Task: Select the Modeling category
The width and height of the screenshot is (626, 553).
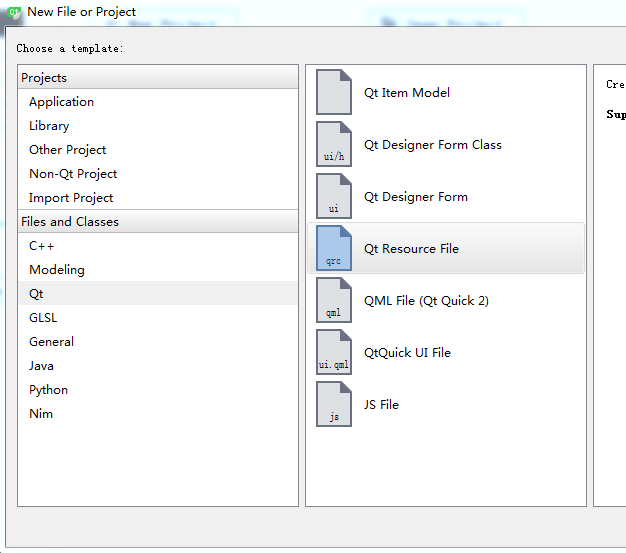Action: pyautogui.click(x=158, y=270)
